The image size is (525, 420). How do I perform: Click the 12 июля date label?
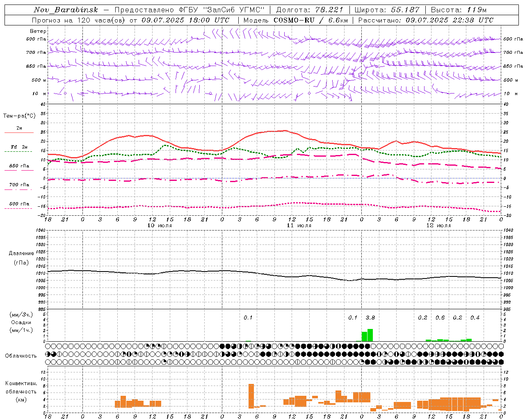(438, 226)
